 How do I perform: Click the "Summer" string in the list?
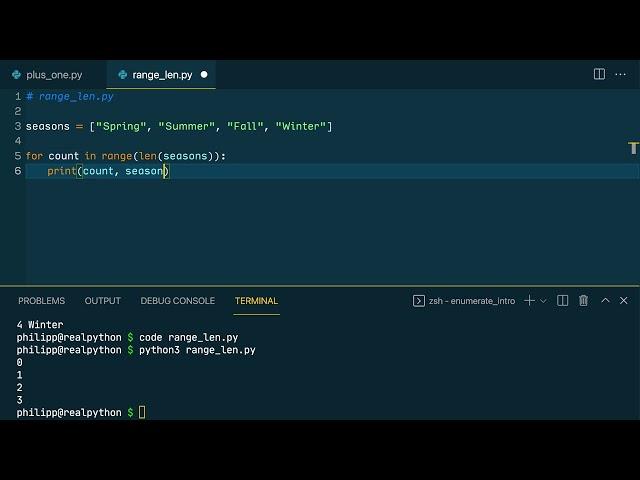(x=187, y=126)
